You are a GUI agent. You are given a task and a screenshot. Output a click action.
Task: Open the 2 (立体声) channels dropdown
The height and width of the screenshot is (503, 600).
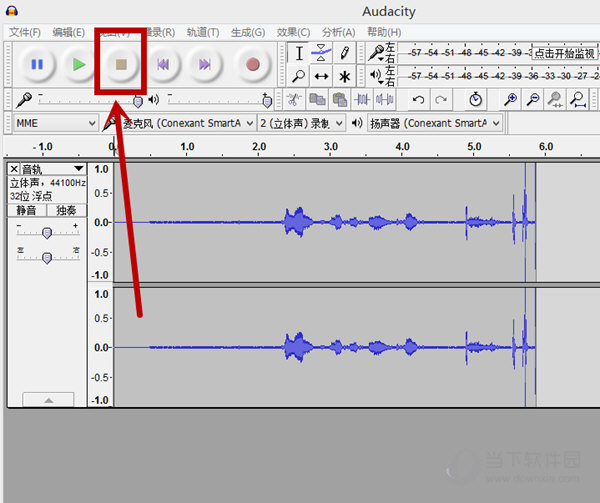pyautogui.click(x=302, y=123)
